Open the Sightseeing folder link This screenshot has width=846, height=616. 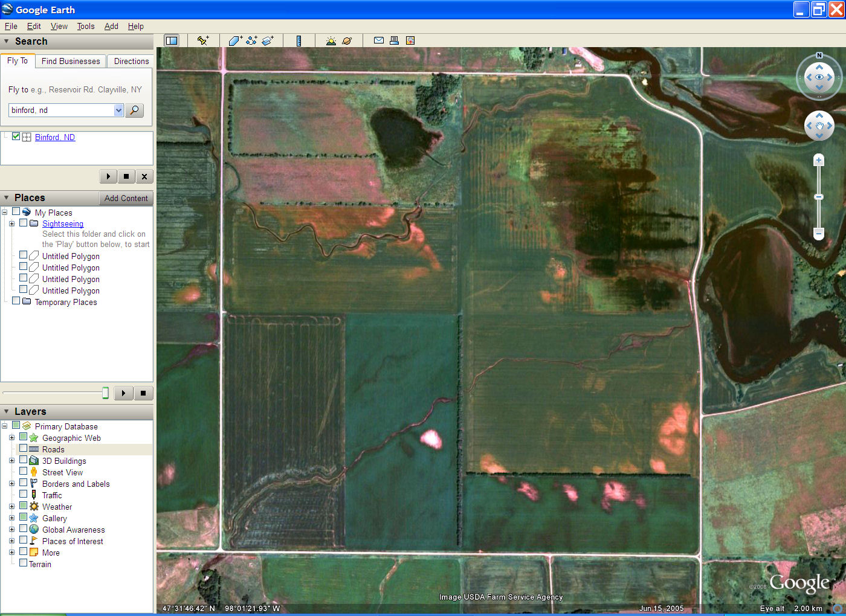click(63, 223)
